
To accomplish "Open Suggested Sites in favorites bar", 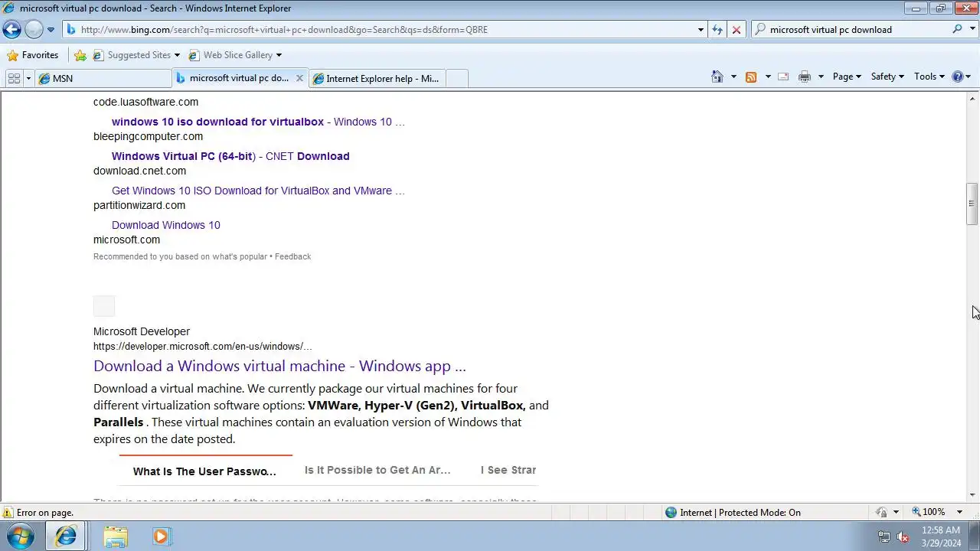I will pyautogui.click(x=136, y=55).
